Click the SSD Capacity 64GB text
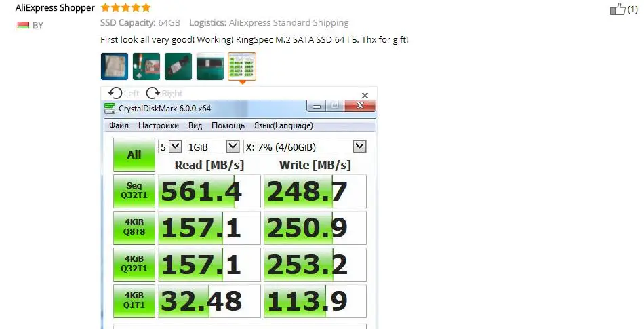 140,23
